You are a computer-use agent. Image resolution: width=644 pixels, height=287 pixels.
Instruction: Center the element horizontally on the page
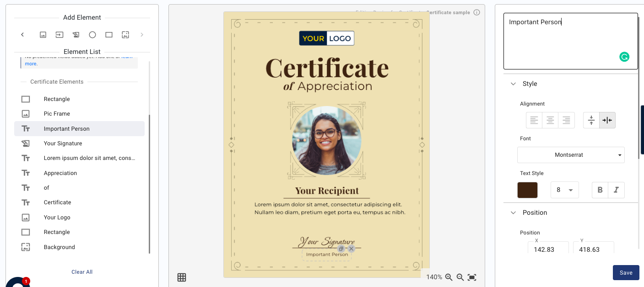tap(607, 120)
